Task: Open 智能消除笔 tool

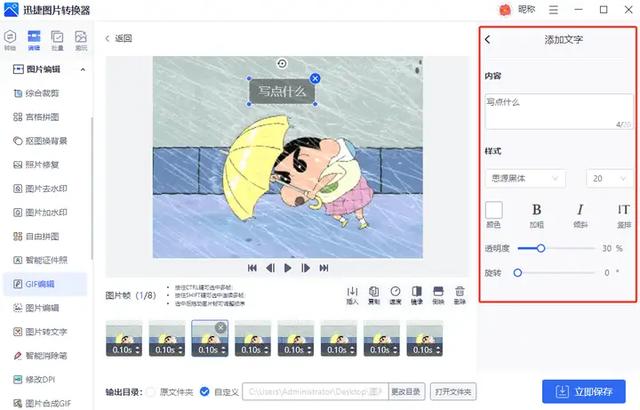Action: coord(40,356)
